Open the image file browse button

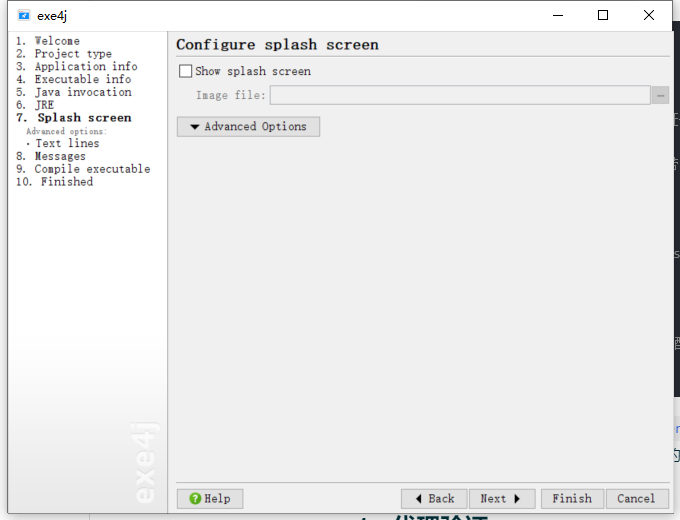coord(660,95)
